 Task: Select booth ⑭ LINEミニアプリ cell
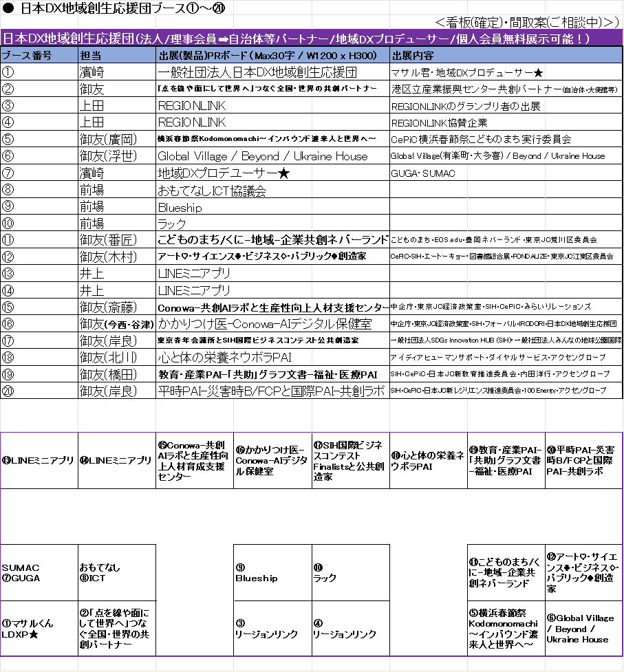[117, 460]
